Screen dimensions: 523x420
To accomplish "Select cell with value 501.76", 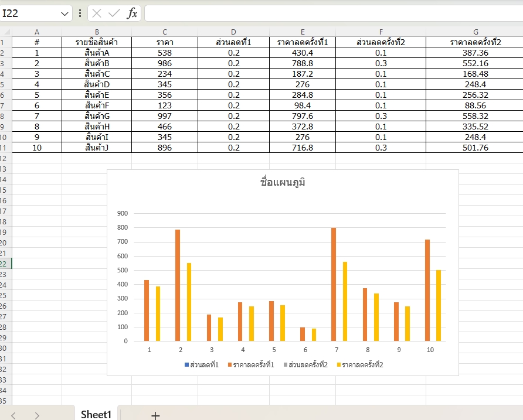I will pos(475,148).
